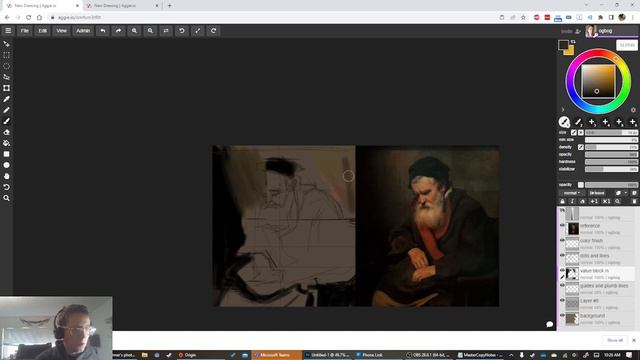Screen dimensions: 640x360
Task: Select the rectangle selection tool
Action: 7,55
